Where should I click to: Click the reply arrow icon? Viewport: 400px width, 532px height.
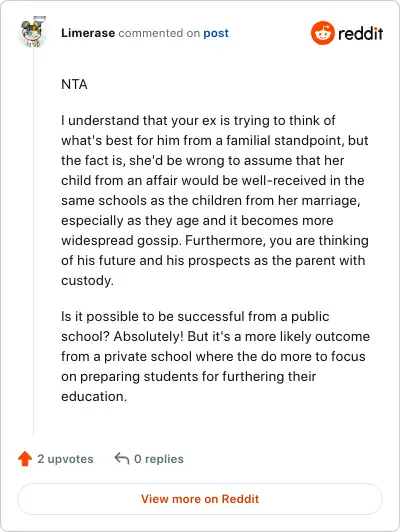coord(121,458)
